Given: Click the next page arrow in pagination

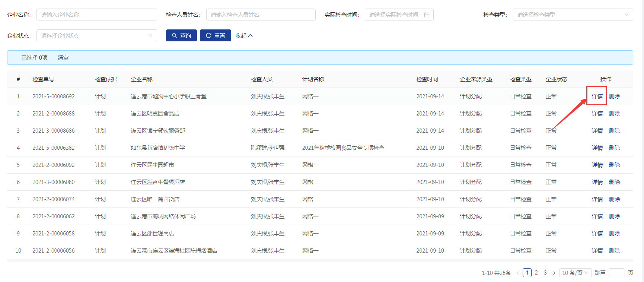Looking at the screenshot, I should 554,273.
